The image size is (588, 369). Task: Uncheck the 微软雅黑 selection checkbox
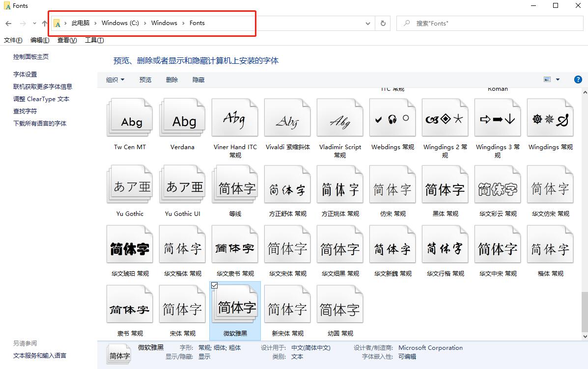point(214,285)
